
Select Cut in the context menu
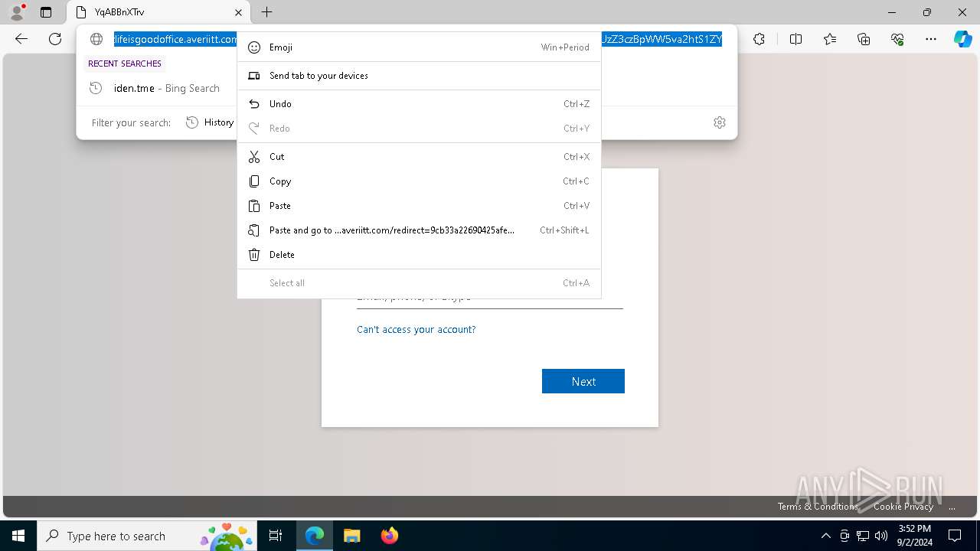419,157
